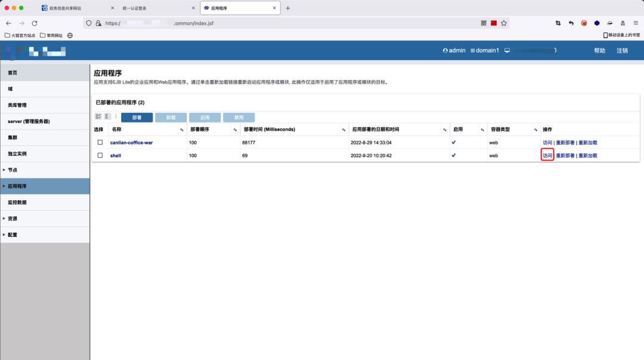Click enabled checkmark for shell row
Image resolution: width=644 pixels, height=360 pixels.
point(454,155)
